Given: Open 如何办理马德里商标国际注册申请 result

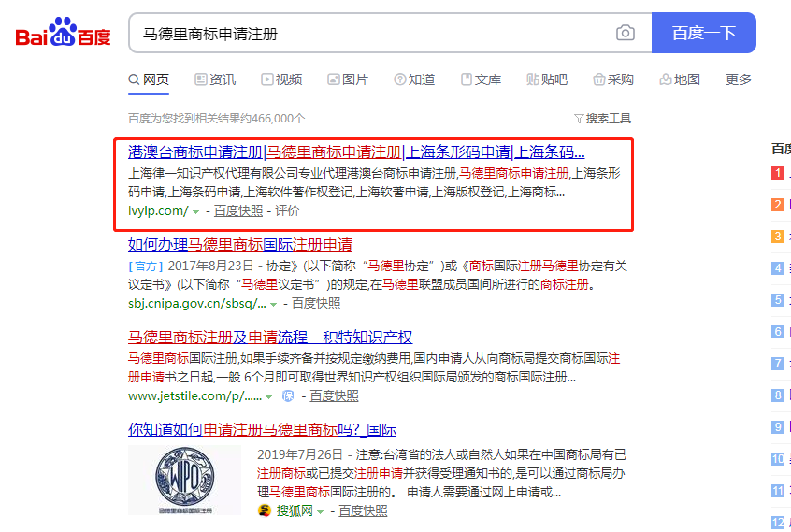Looking at the screenshot, I should (240, 245).
